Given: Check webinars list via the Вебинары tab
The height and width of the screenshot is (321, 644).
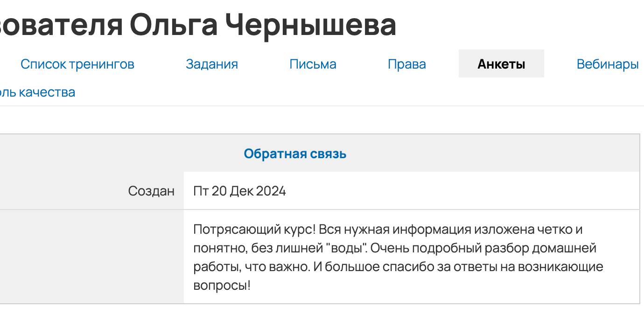Looking at the screenshot, I should 607,64.
